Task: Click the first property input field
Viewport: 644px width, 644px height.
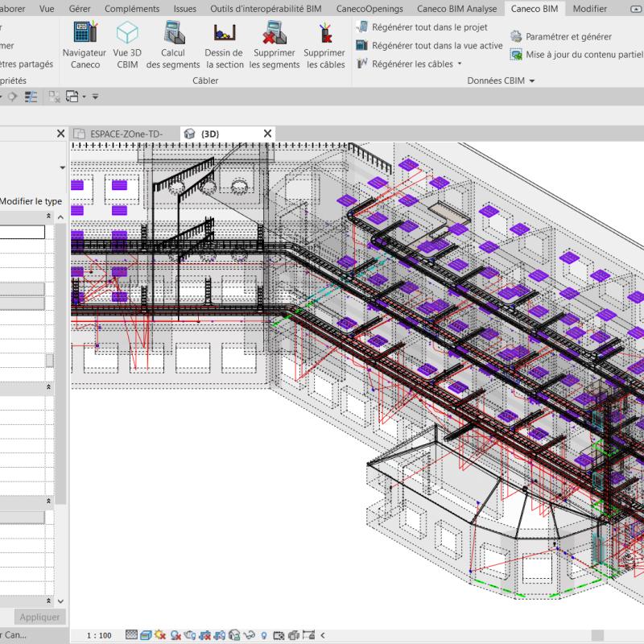Action: [23, 232]
